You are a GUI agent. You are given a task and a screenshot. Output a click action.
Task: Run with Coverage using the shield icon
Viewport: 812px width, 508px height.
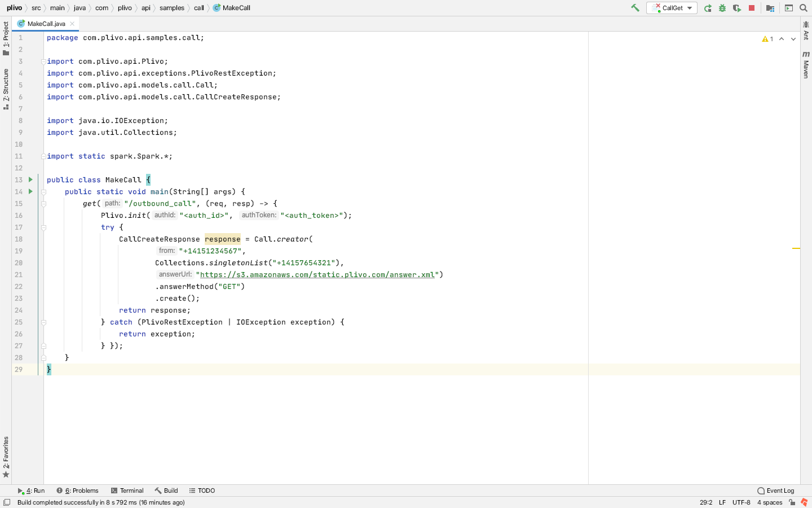pyautogui.click(x=736, y=8)
